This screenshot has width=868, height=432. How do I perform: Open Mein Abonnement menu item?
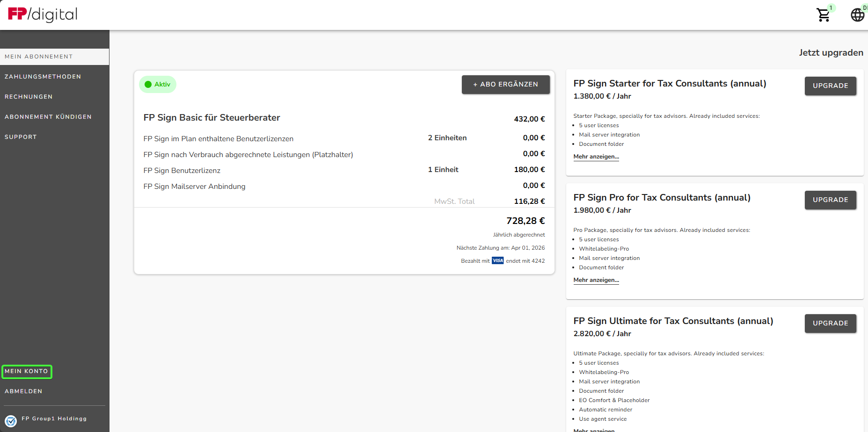click(54, 57)
